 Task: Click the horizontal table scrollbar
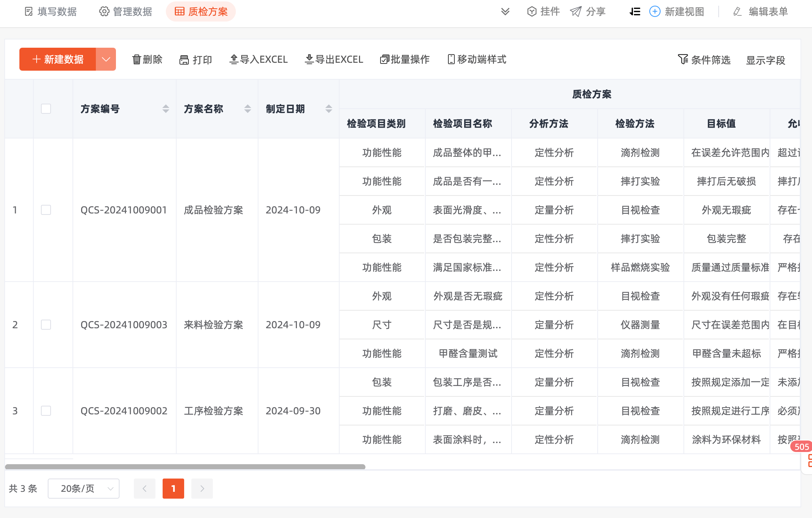(x=185, y=467)
